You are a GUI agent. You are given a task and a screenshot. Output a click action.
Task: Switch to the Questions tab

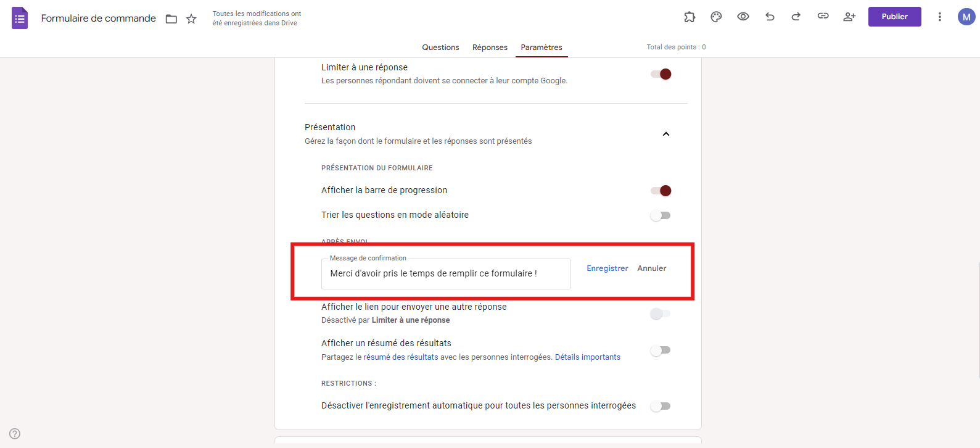pyautogui.click(x=440, y=48)
